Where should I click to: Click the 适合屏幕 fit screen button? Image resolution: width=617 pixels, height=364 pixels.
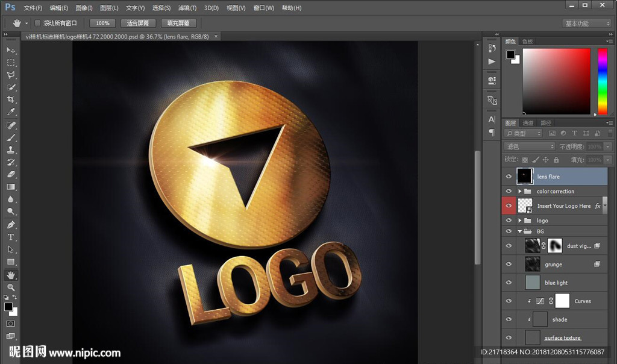pos(139,24)
